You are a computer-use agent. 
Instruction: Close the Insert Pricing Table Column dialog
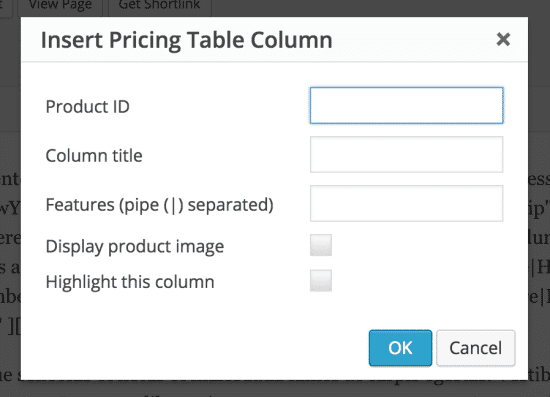[503, 39]
